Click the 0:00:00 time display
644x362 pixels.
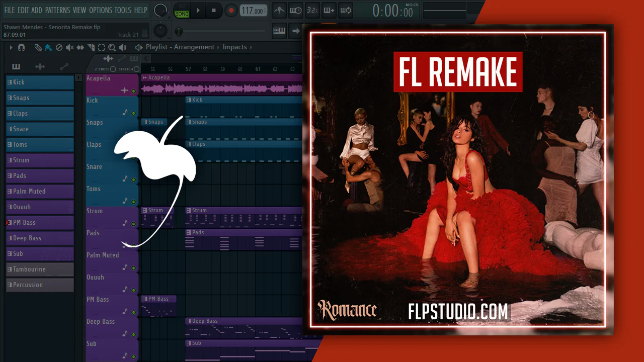(x=392, y=11)
